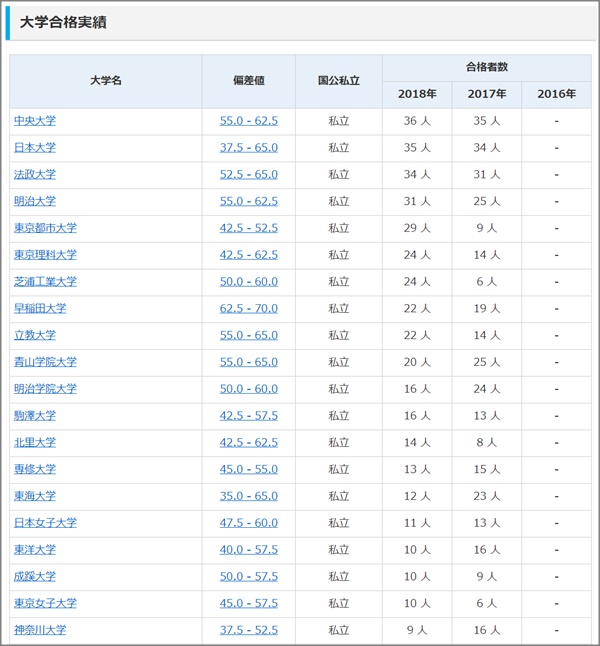The image size is (600, 646).
Task: Click 37.5 - 65.0 link for 日本大学
Action: pos(248,147)
